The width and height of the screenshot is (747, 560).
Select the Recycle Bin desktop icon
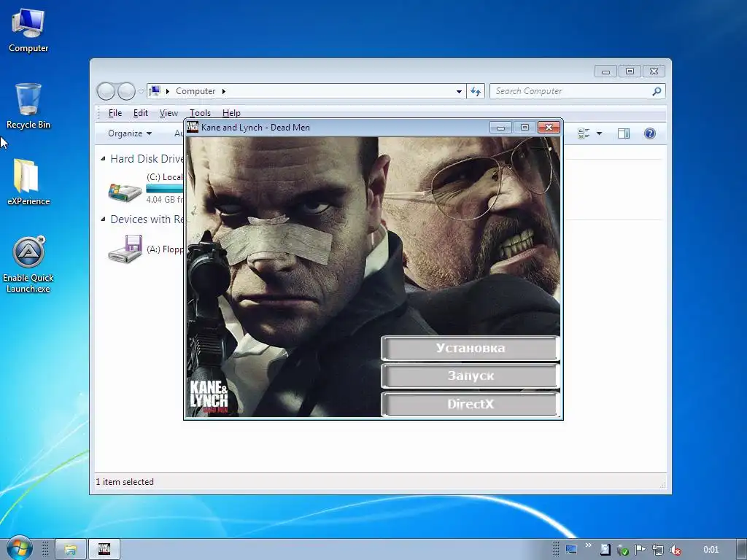pos(28,106)
